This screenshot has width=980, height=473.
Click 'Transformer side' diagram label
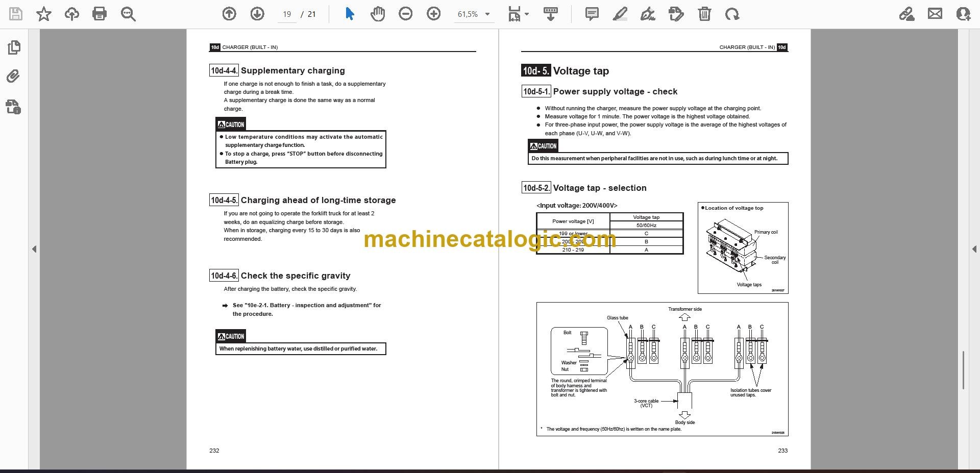[685, 309]
